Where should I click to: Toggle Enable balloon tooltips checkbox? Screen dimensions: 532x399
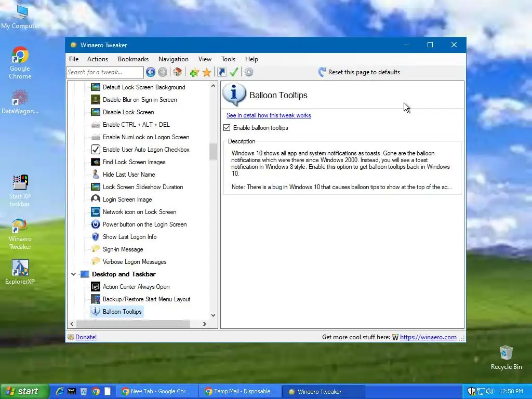(x=227, y=128)
